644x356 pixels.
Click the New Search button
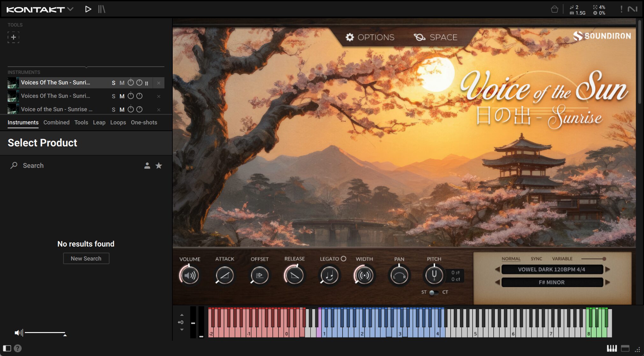pos(86,258)
